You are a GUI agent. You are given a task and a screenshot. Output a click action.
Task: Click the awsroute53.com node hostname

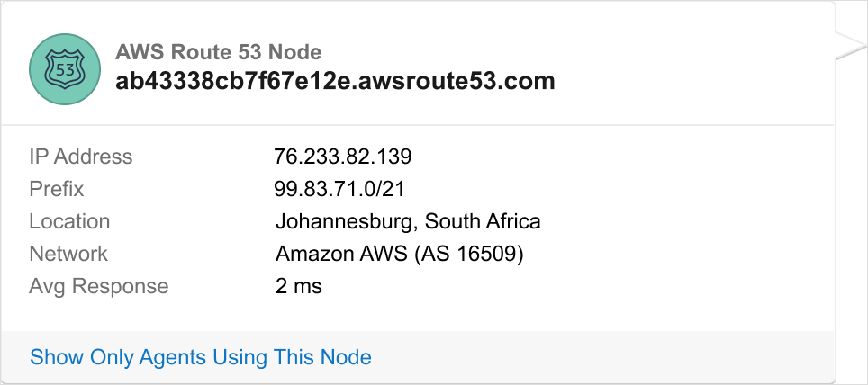pyautogui.click(x=335, y=82)
